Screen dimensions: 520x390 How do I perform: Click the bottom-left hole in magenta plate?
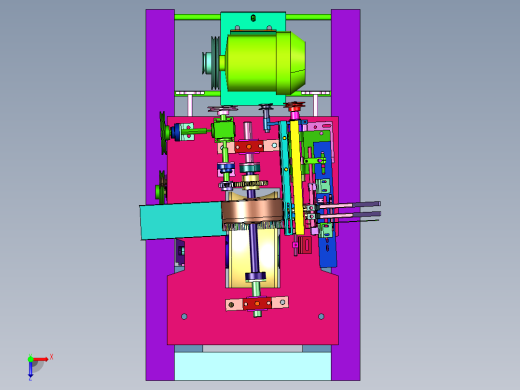pyautogui.click(x=184, y=316)
